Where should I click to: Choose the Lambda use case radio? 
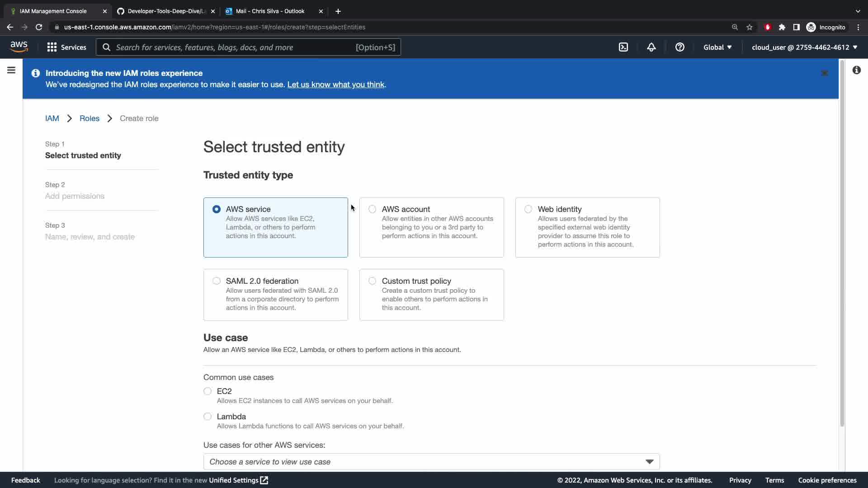[x=208, y=417]
